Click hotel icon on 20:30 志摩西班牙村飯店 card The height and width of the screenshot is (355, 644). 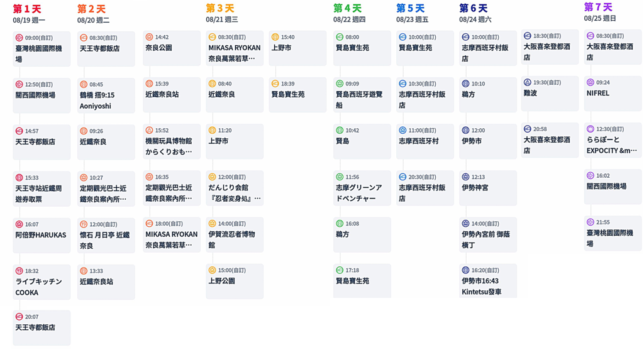tap(402, 177)
